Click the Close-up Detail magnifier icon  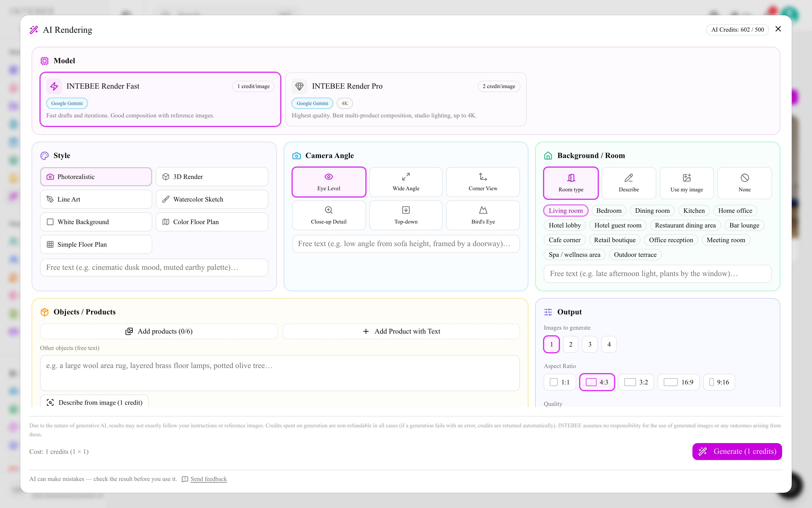328,210
